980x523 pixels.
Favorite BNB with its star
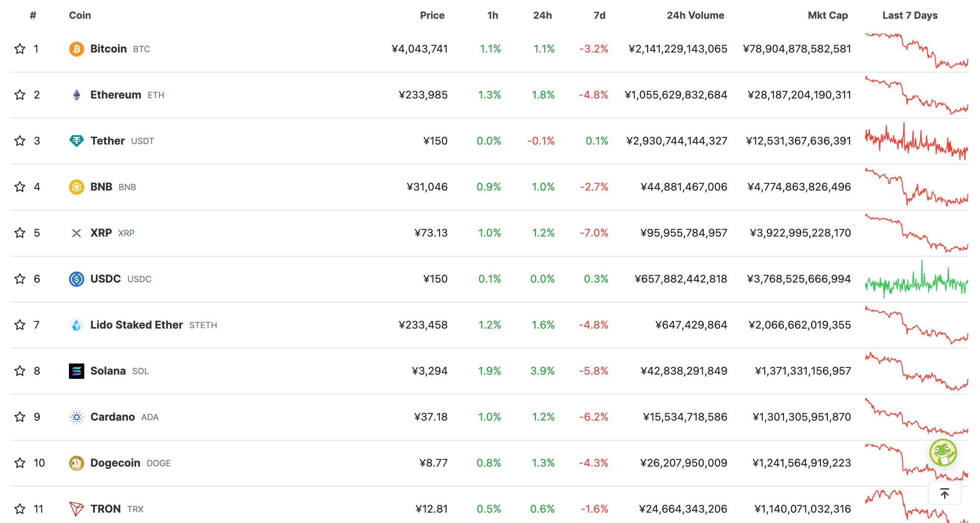click(20, 187)
